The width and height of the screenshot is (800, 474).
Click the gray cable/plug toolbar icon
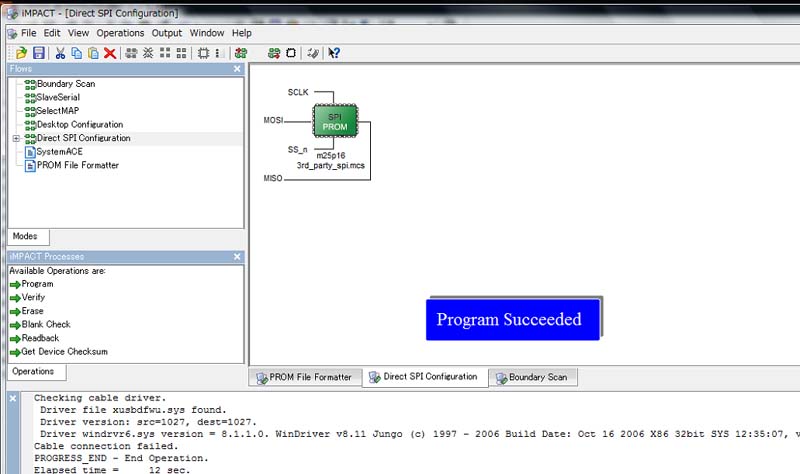313,53
